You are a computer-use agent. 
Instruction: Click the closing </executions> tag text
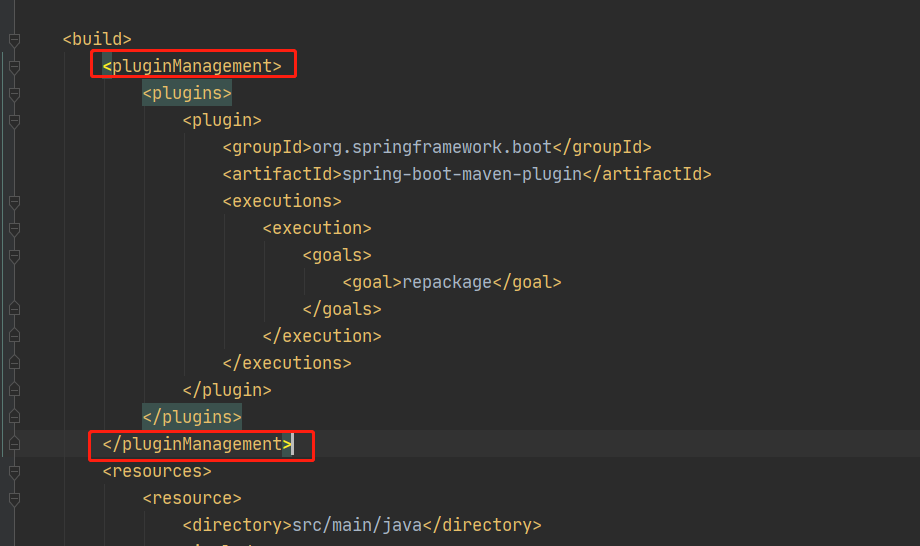pos(287,363)
